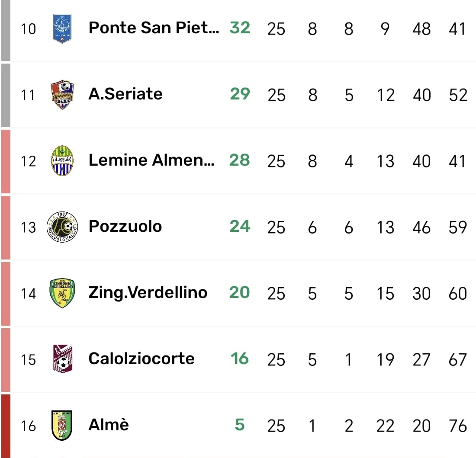Image resolution: width=476 pixels, height=458 pixels.
Task: Open the Pozzuolo team name link
Action: (x=125, y=226)
